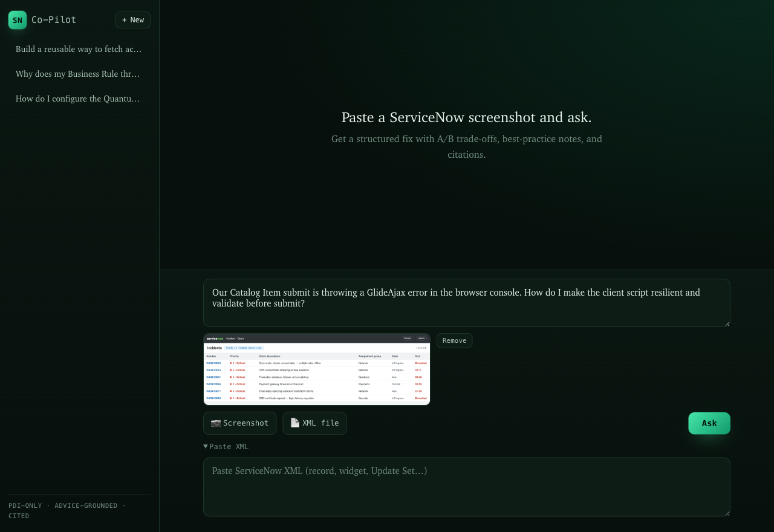Open the 'Build a reusable way to fetch' conversation
The image size is (774, 532).
click(x=79, y=49)
